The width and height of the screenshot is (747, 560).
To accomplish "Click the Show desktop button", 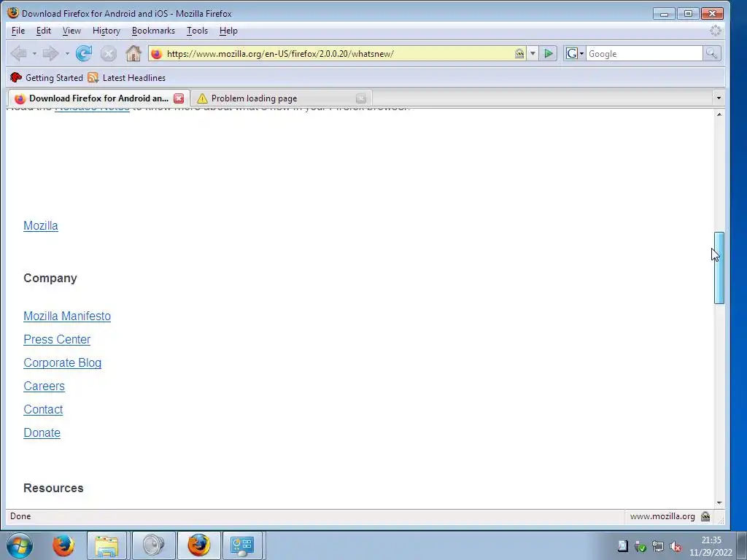I will (742, 545).
